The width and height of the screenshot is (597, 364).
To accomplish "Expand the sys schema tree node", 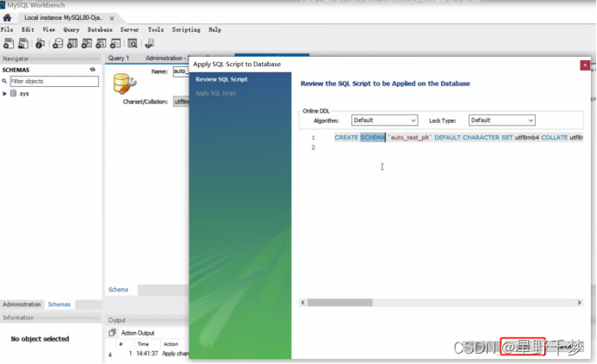I will (x=4, y=93).
